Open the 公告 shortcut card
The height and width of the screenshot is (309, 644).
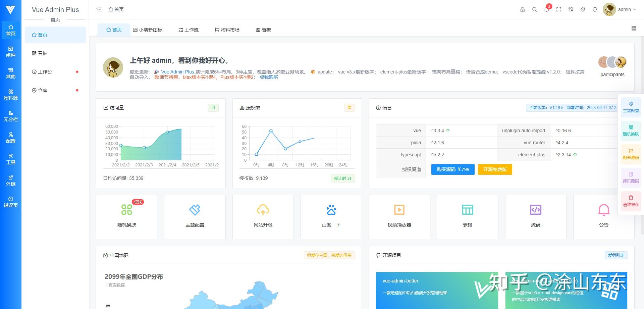pyautogui.click(x=604, y=217)
